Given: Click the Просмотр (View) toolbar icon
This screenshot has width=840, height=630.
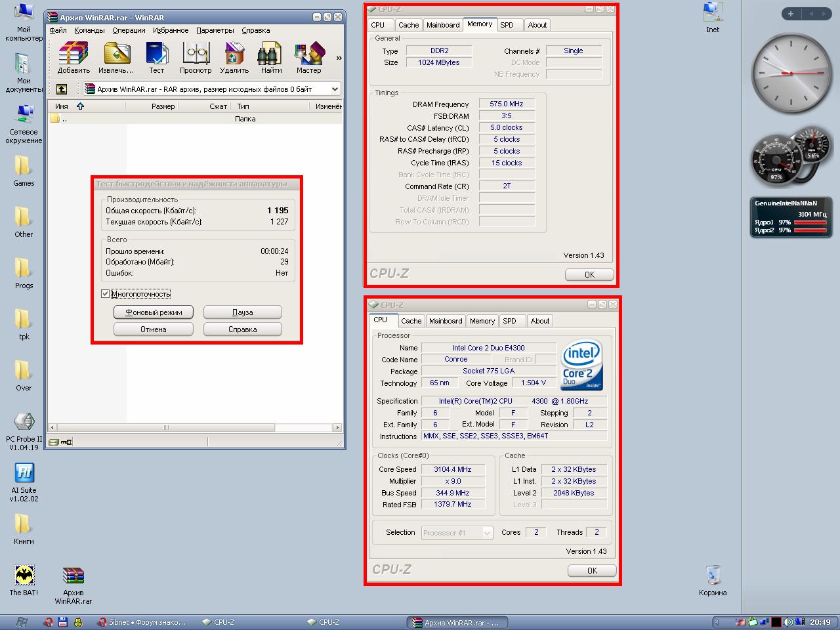Looking at the screenshot, I should coord(196,58).
